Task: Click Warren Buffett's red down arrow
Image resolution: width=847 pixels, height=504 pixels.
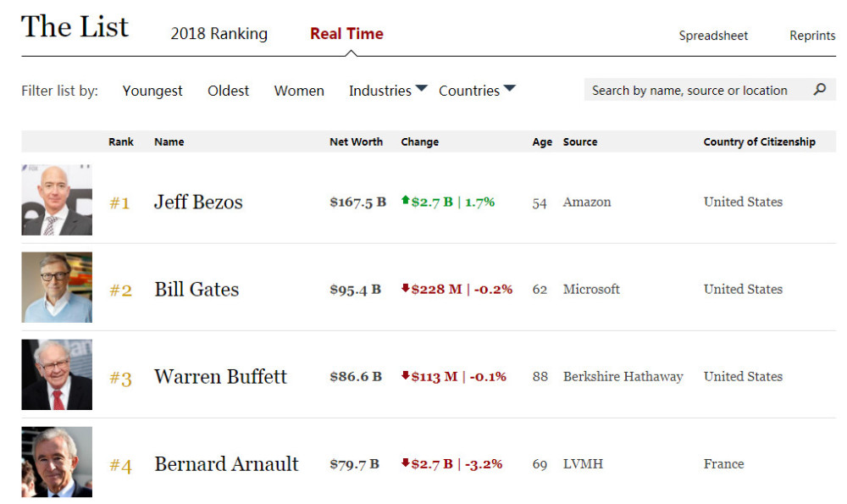Action: tap(406, 376)
